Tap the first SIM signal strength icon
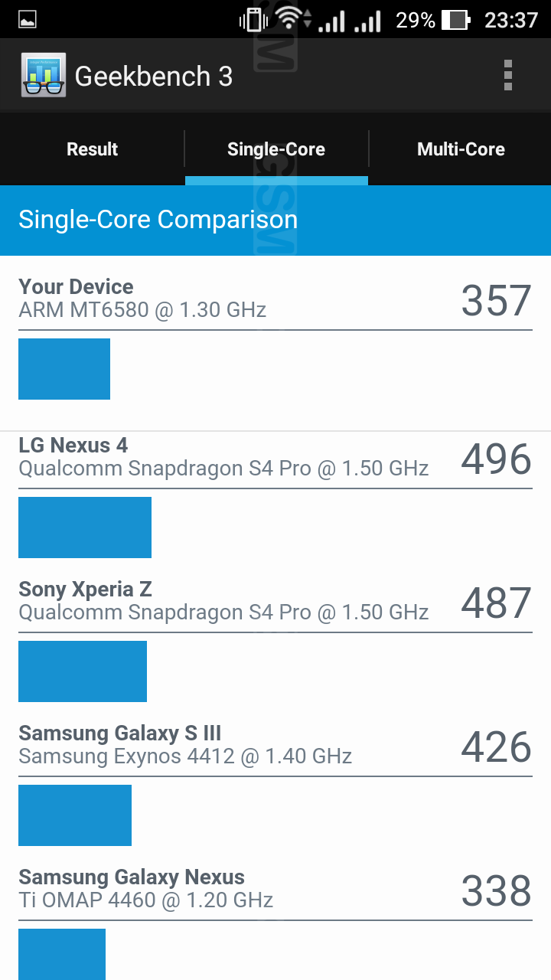Viewport: 551px width, 980px height. [x=331, y=21]
